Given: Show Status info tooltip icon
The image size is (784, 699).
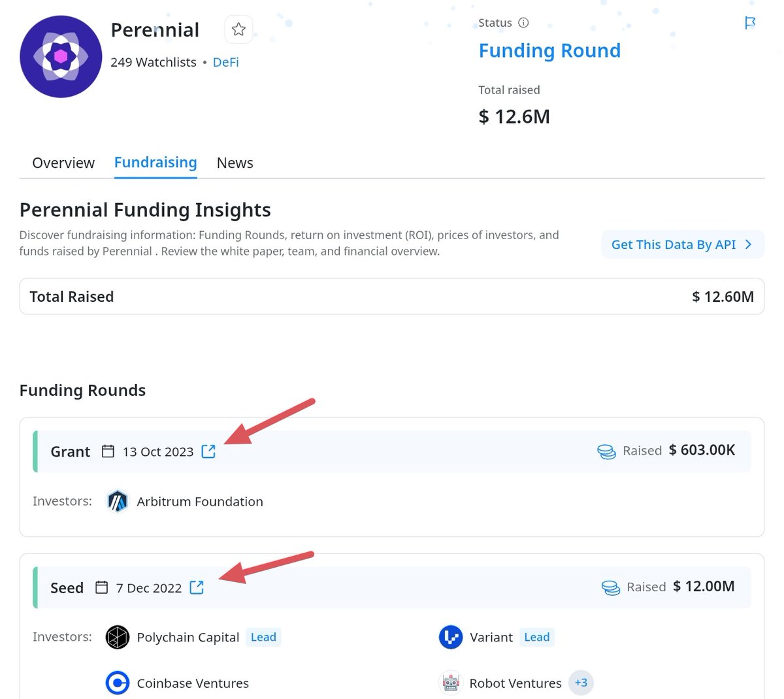Looking at the screenshot, I should pos(523,23).
